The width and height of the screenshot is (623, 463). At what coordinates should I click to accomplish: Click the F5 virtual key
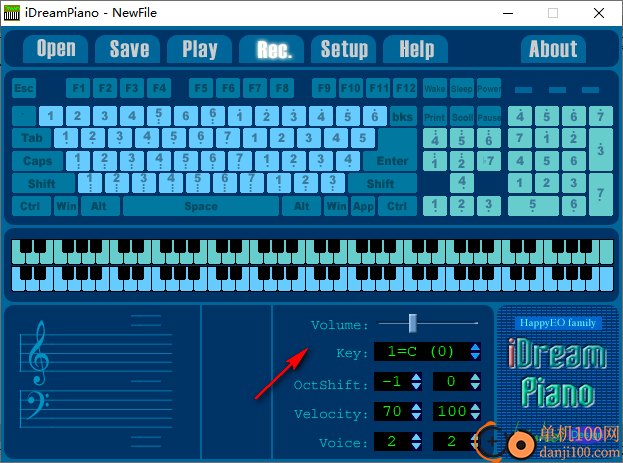tap(201, 88)
